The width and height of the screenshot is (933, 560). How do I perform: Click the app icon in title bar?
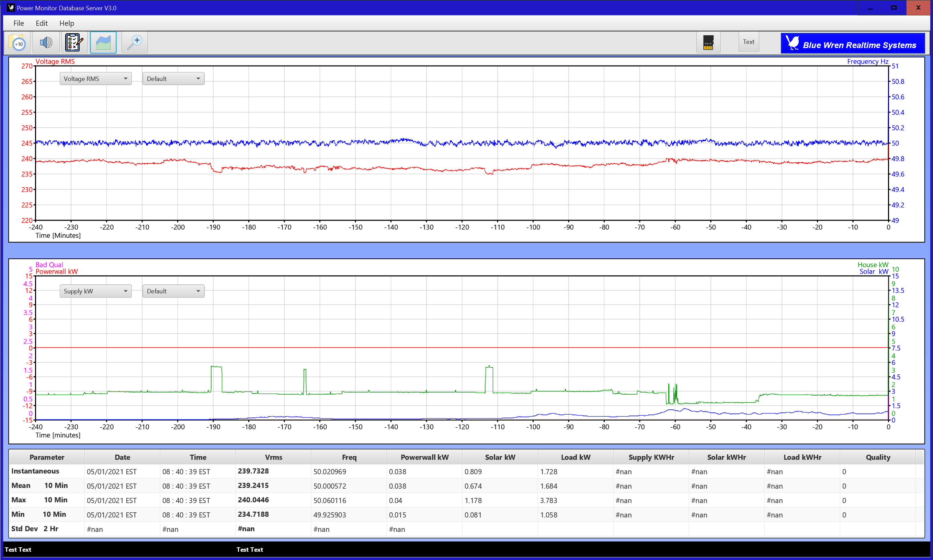pos(11,8)
